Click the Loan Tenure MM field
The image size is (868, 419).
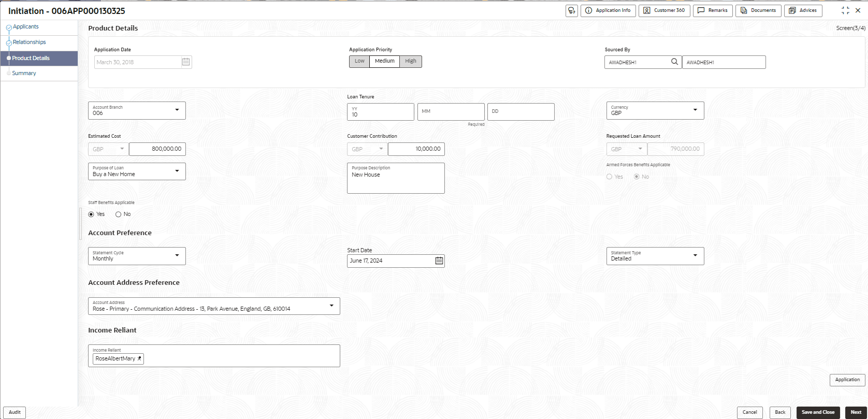tap(451, 112)
